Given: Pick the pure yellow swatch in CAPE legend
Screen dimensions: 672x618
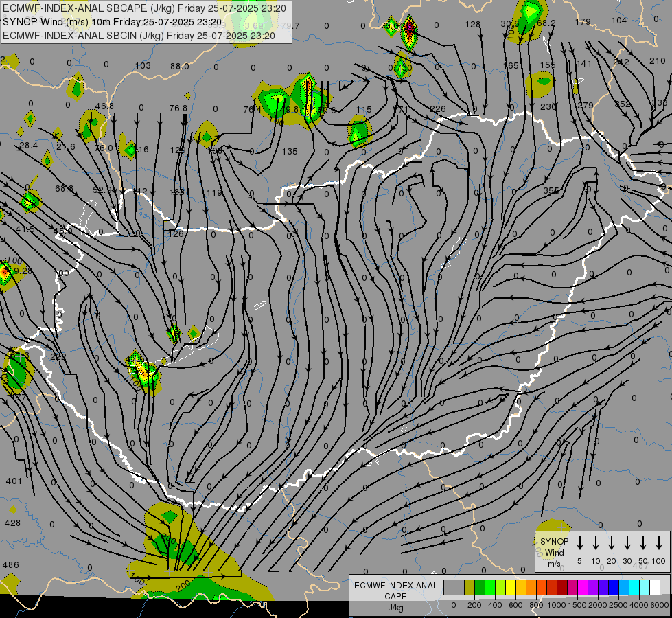Looking at the screenshot, I should 511,588.
